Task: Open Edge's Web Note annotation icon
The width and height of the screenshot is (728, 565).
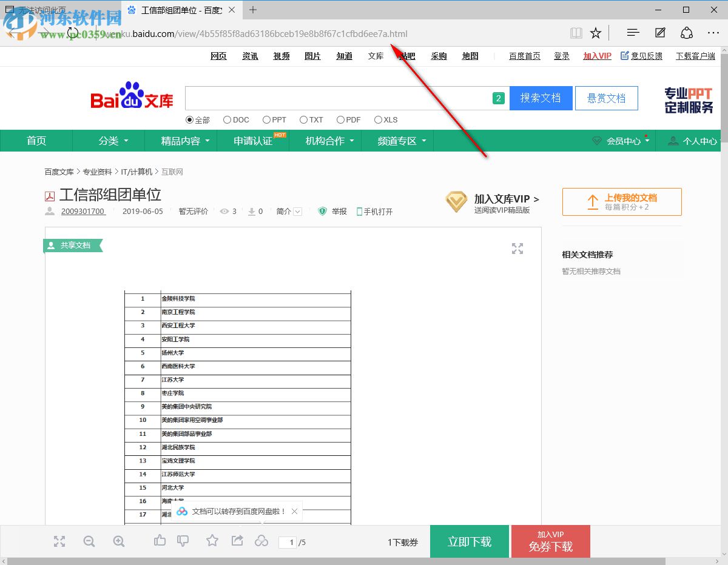Action: click(x=660, y=33)
